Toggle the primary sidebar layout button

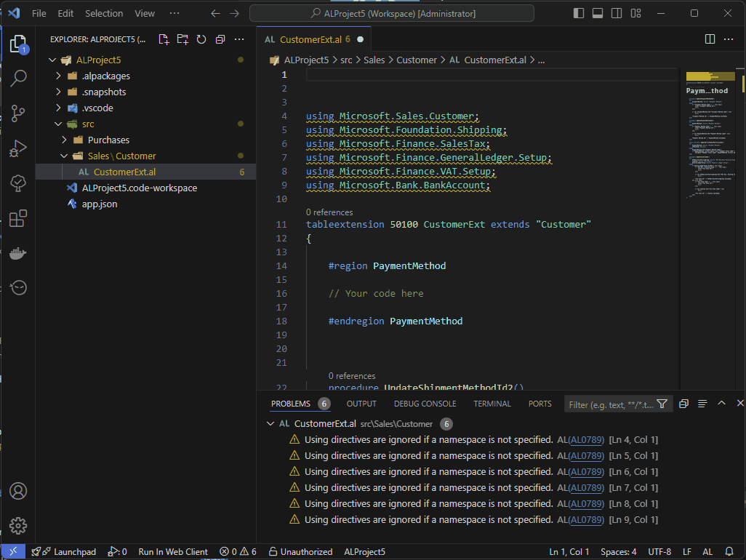coord(579,13)
